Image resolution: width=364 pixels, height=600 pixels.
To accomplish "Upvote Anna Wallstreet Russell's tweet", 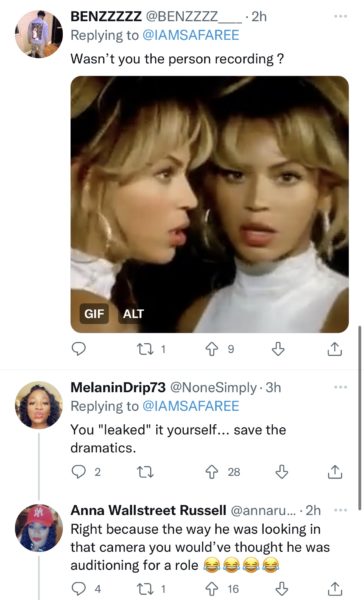I will pyautogui.click(x=212, y=589).
